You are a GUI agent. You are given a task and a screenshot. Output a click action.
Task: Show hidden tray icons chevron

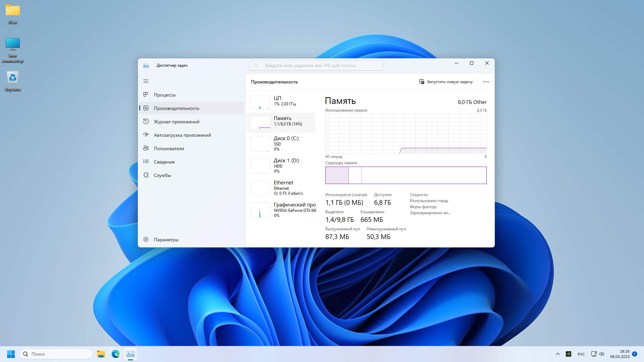click(557, 354)
